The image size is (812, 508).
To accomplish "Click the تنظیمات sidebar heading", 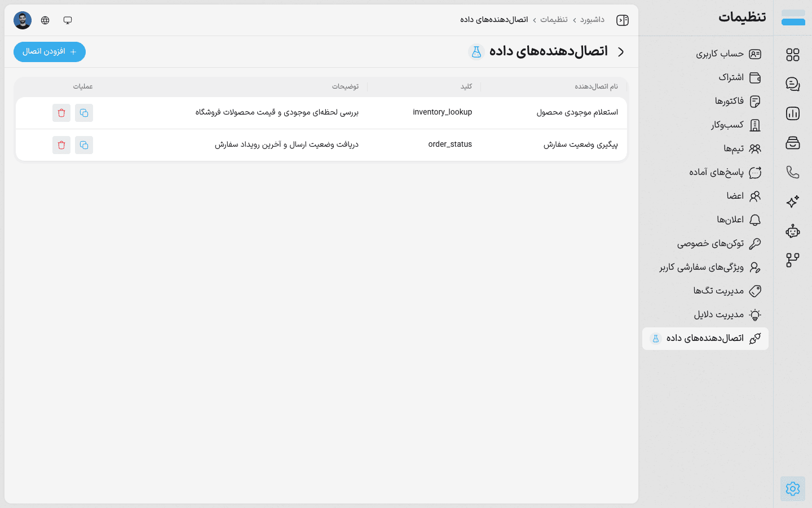I will pos(742,17).
